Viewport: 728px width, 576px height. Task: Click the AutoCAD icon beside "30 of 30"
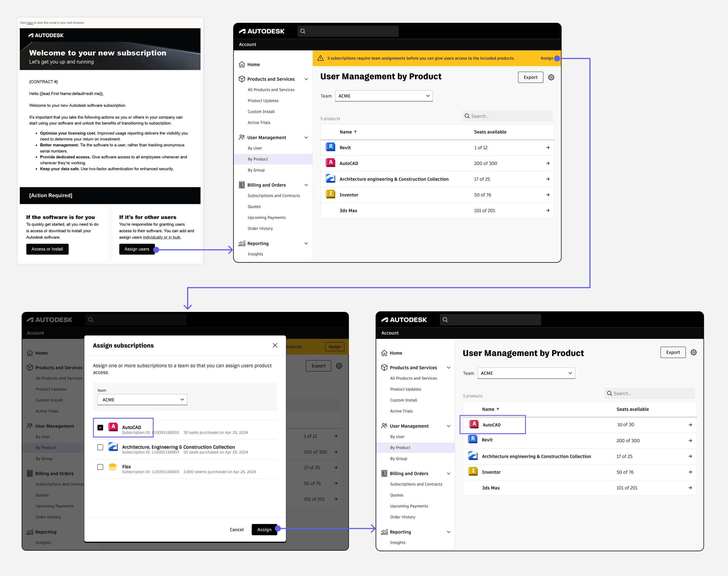[x=474, y=424]
